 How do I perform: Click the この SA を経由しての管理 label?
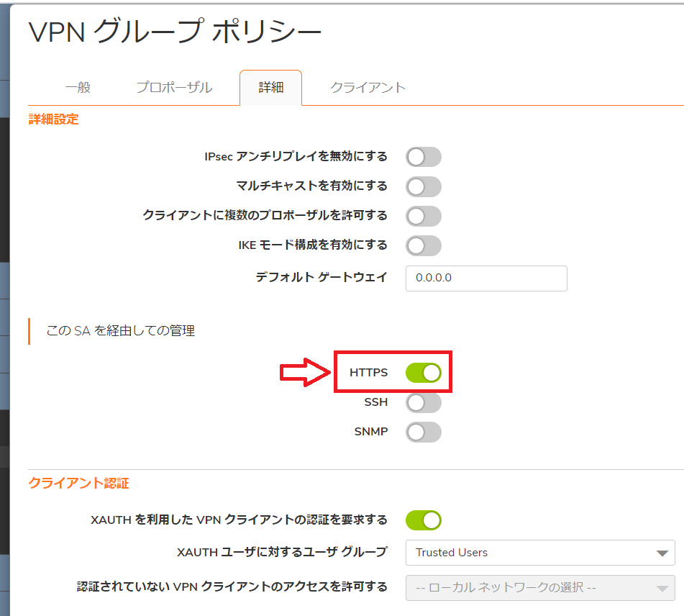pos(121,331)
